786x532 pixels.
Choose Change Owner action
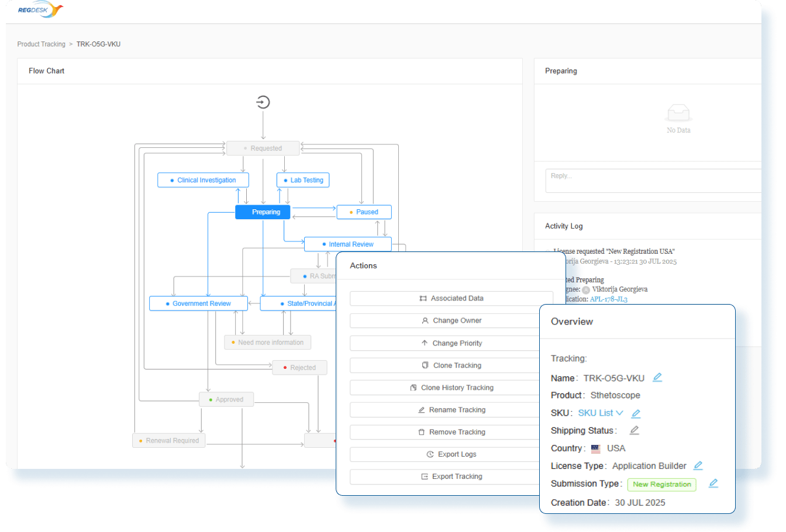click(451, 320)
